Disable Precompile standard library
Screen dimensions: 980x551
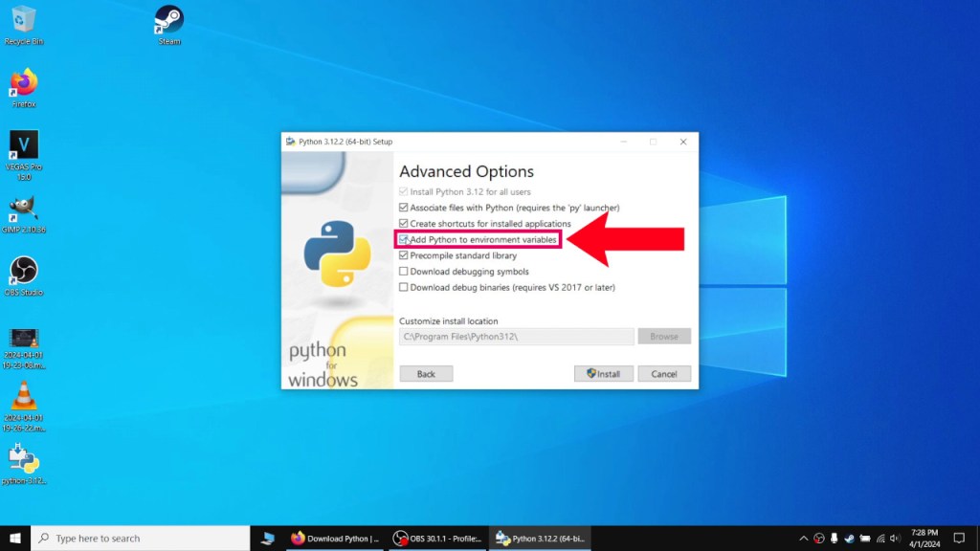click(x=404, y=254)
